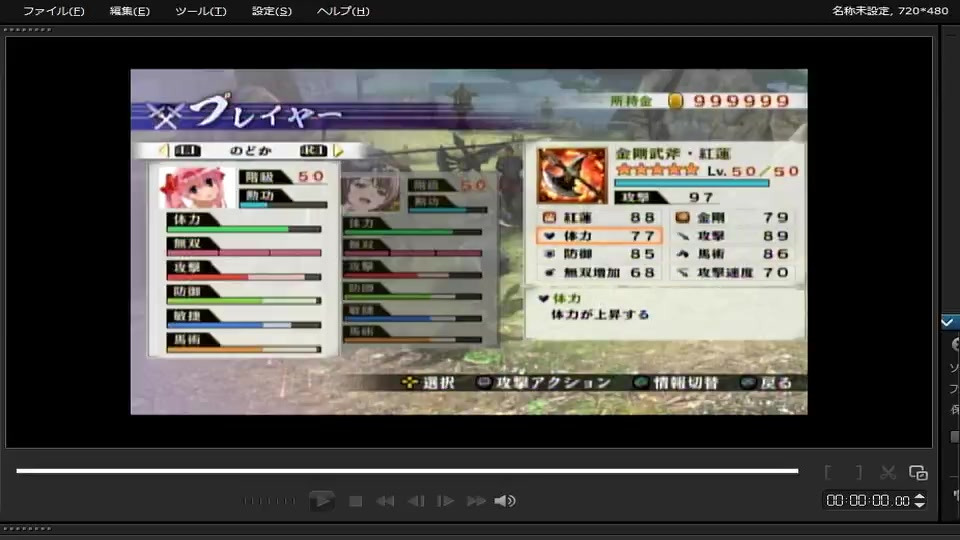Step forward one frame
Screen dimensions: 960x540
pyautogui.click(x=446, y=501)
